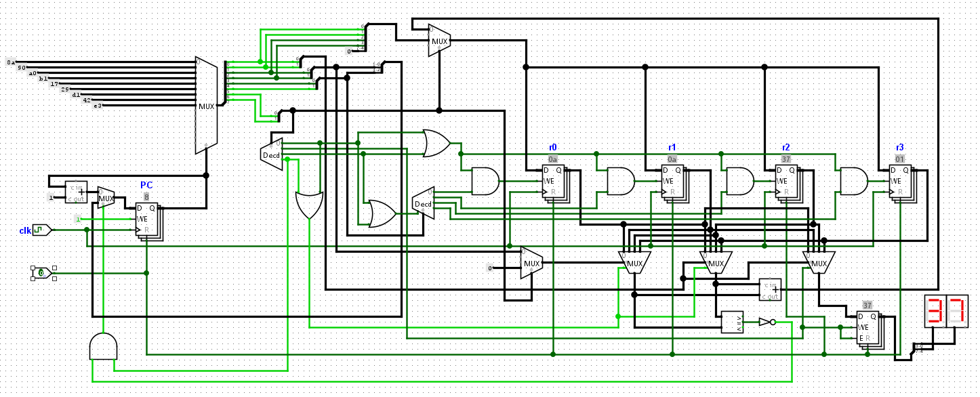
Task: Toggle the selected reset input pin showing 0
Action: point(41,273)
